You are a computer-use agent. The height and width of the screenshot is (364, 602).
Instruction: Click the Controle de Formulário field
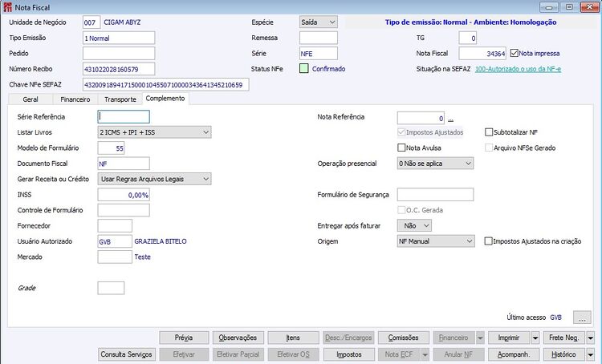pyautogui.click(x=124, y=210)
